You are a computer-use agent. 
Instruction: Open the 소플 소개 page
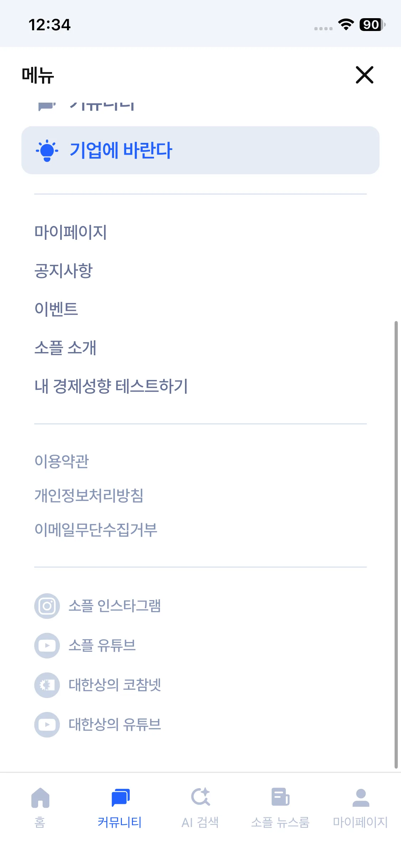pyautogui.click(x=65, y=347)
